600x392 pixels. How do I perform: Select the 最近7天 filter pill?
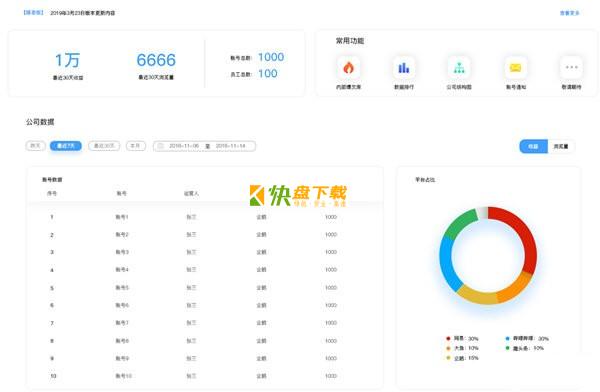(66, 146)
